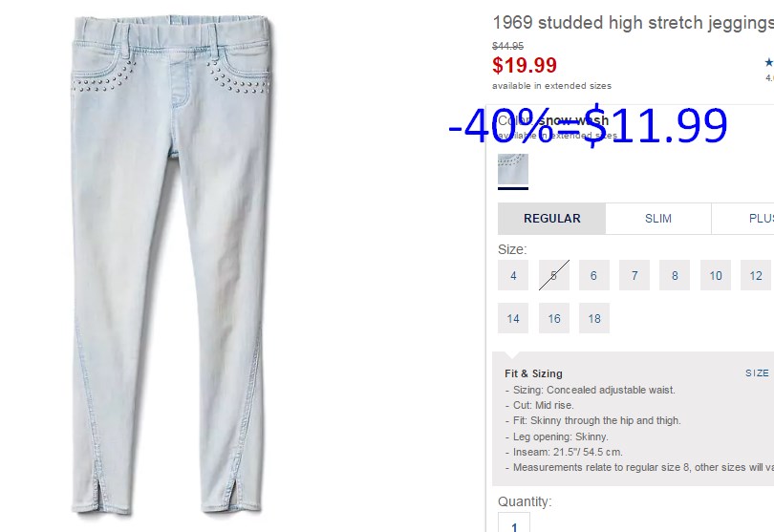Viewport: 774px width, 532px height.
Task: Select size 8
Action: point(675,275)
